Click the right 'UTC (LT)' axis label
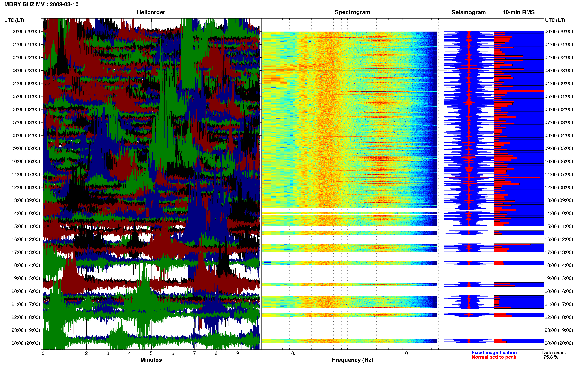This screenshot has height=368, width=588. point(555,20)
